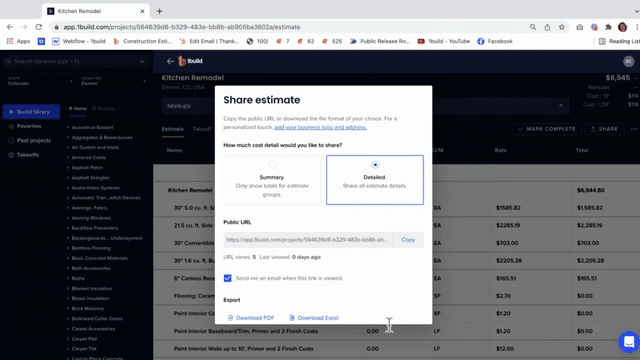Open the Facebook bookmark

495,41
